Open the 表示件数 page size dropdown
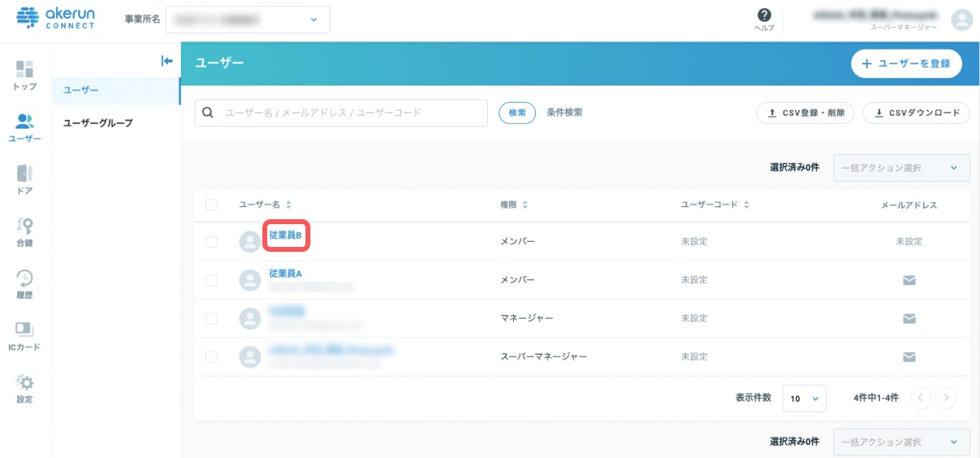980x458 pixels. pos(804,399)
